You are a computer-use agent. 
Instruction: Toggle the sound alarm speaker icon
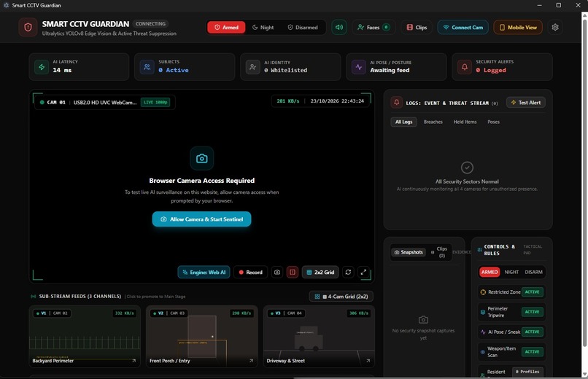[339, 28]
